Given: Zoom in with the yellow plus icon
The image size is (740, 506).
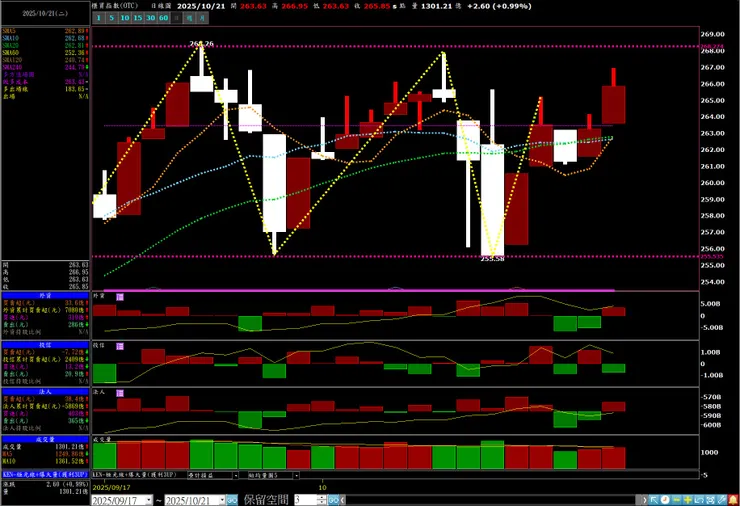Looking at the screenshot, I should pos(688,499).
